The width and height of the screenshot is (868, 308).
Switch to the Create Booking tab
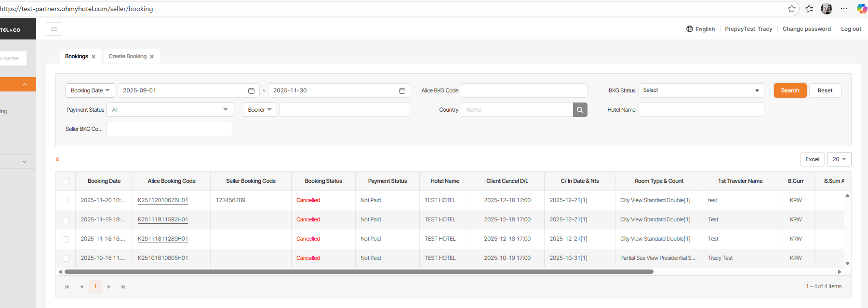click(x=127, y=56)
